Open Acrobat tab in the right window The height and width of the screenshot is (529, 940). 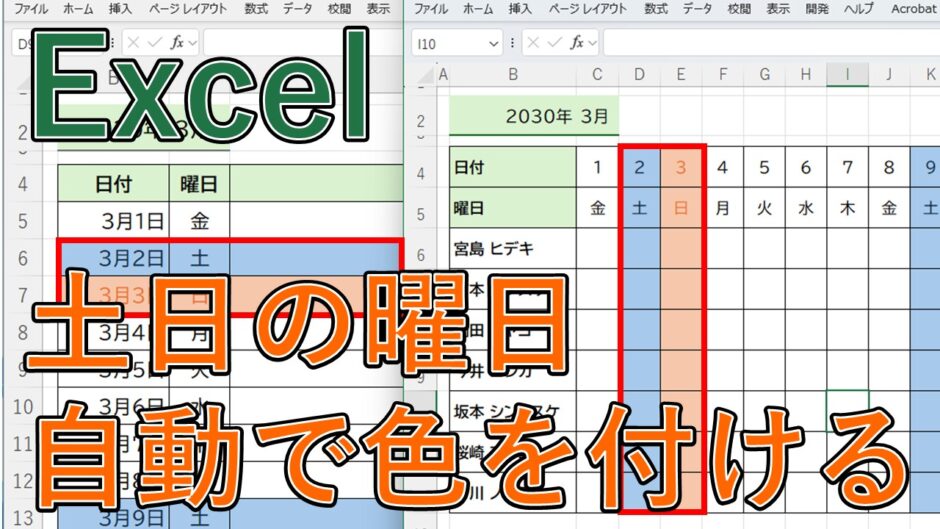point(913,9)
